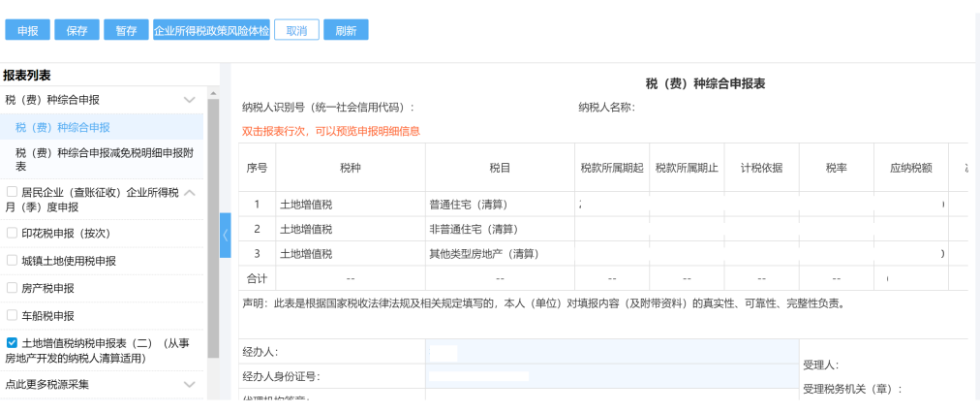Run 企业所得税政策风险体检
This screenshot has width=980, height=413.
pos(211,30)
